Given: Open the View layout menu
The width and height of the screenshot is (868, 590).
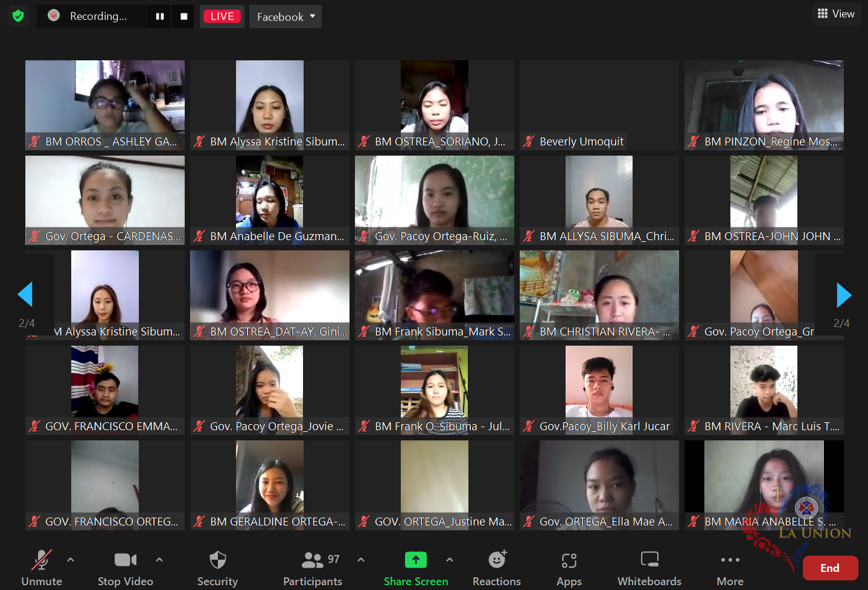Looking at the screenshot, I should point(836,14).
